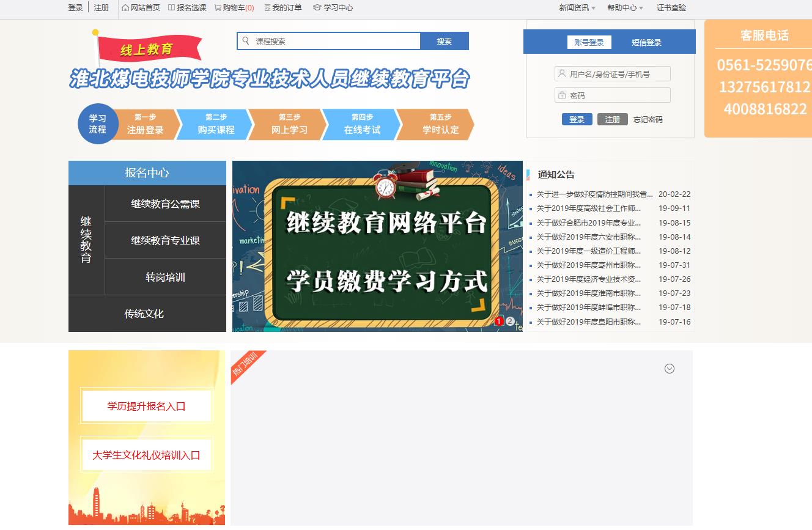
Task: Open the 忘记密码 (forgot password) link
Action: [648, 119]
